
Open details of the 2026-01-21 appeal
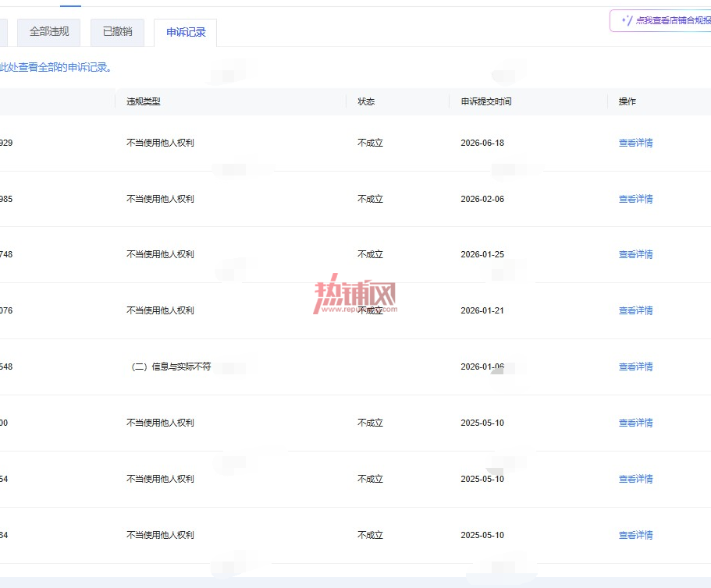(636, 310)
